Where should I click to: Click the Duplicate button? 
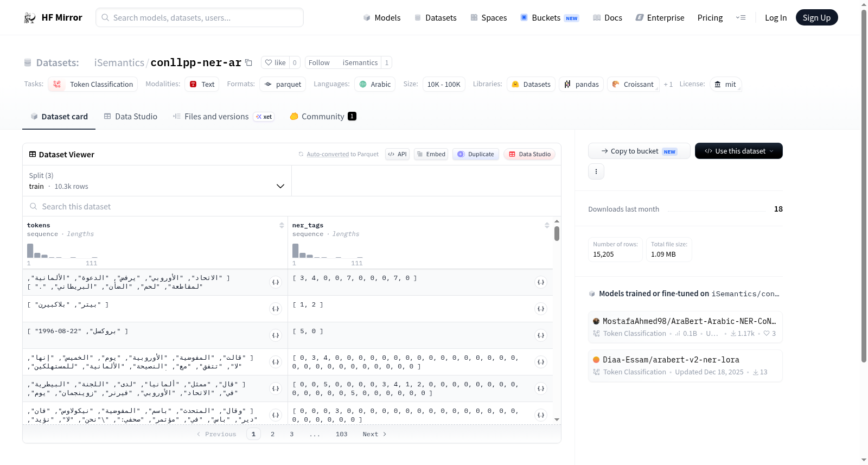pyautogui.click(x=476, y=154)
